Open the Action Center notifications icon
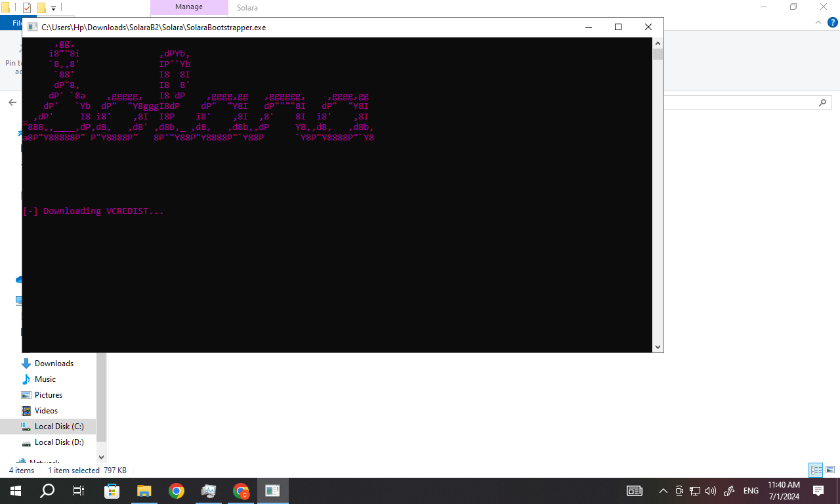Screen dimensions: 840x504 coord(818,491)
